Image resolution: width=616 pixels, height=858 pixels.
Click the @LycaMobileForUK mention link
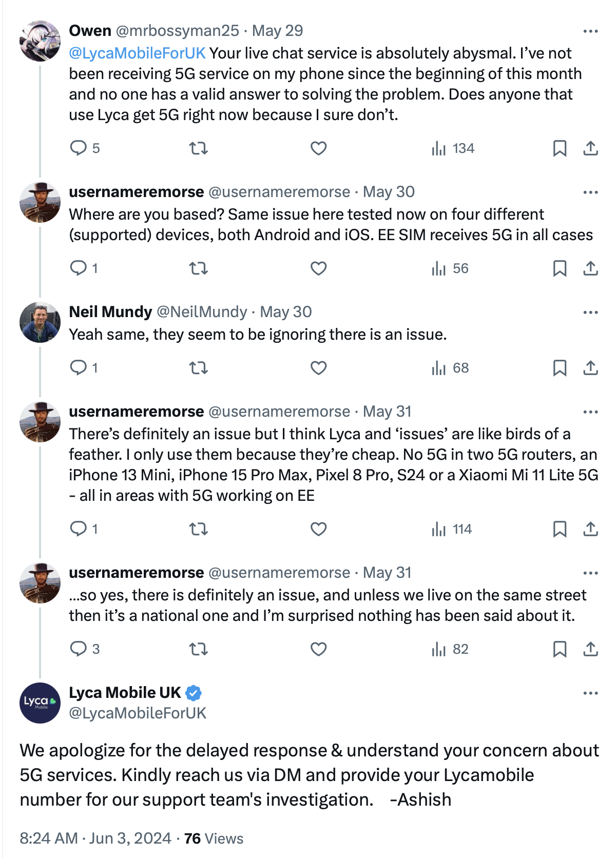[x=137, y=53]
